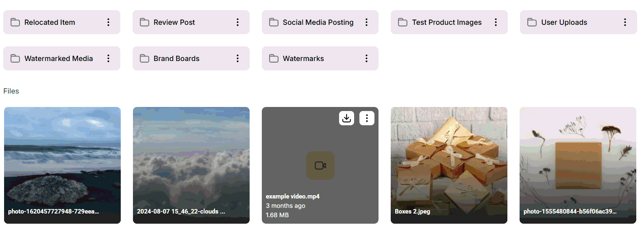The width and height of the screenshot is (644, 231).
Task: Open more options for Relocated Item folder
Action: click(108, 22)
